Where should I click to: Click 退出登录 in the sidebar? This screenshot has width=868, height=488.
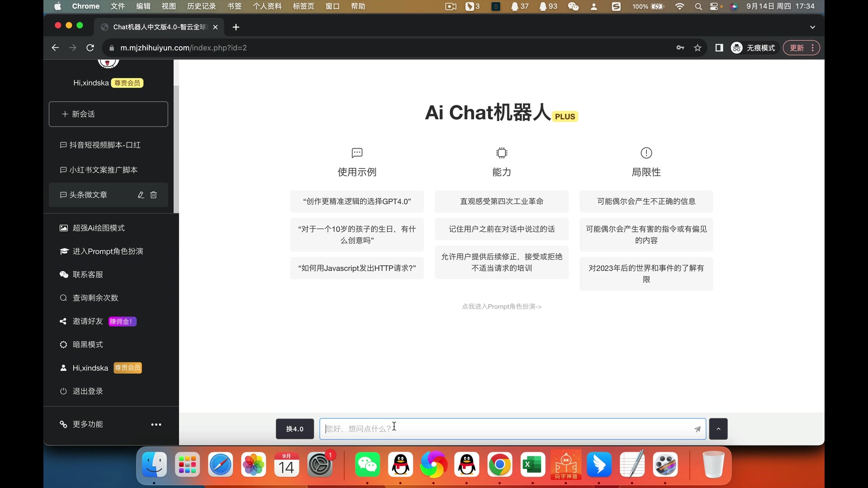(88, 391)
